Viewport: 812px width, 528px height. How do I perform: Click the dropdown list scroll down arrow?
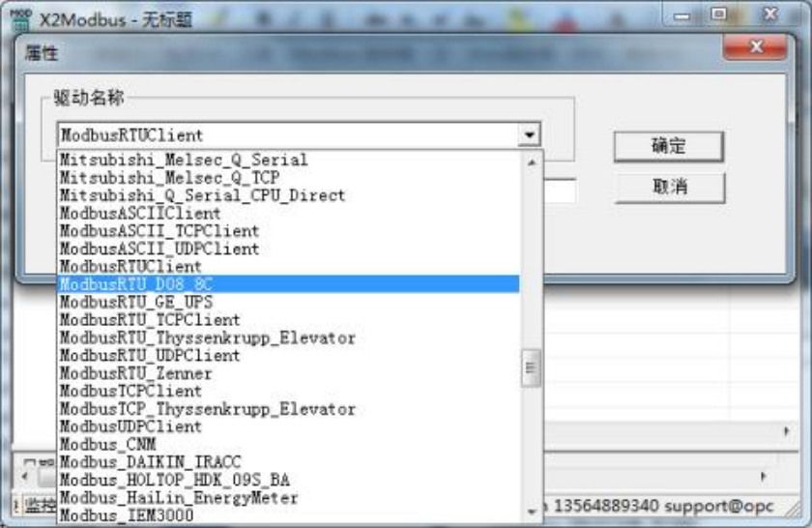pos(532,512)
